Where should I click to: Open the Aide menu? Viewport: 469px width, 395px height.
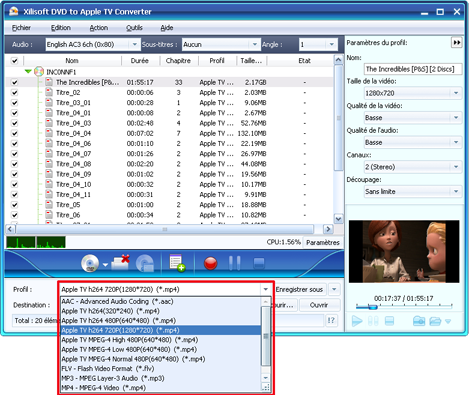pos(167,28)
